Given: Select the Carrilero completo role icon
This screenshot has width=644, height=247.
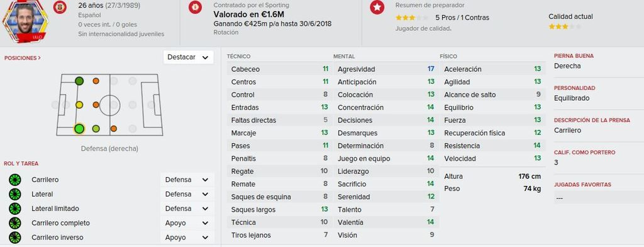Looking at the screenshot, I should (15, 223).
